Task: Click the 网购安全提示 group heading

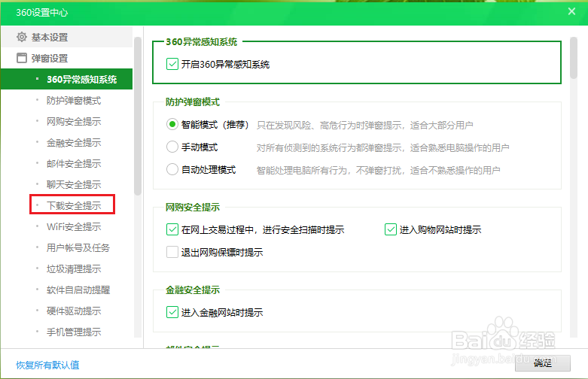Action: [193, 207]
